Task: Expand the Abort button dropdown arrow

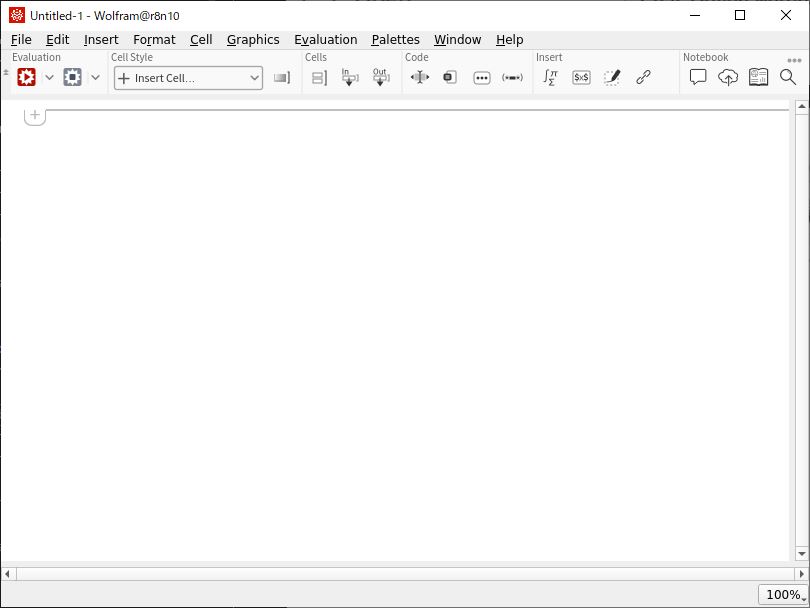Action: point(96,77)
